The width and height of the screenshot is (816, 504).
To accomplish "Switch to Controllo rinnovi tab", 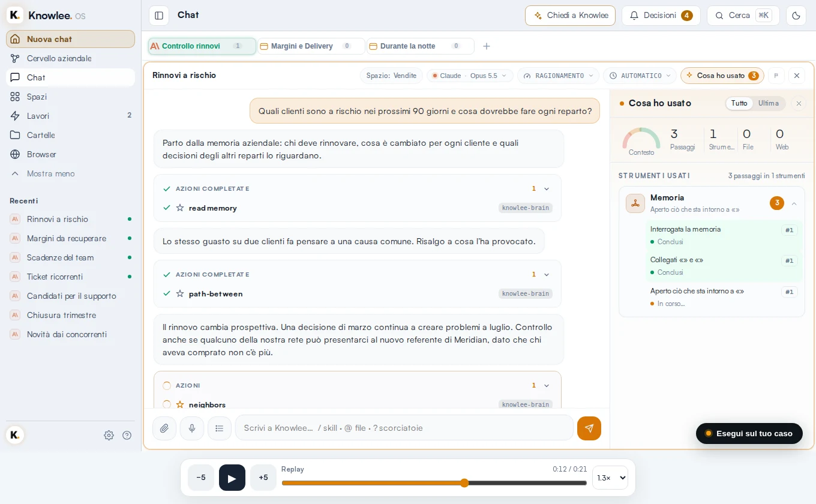I will [x=202, y=46].
